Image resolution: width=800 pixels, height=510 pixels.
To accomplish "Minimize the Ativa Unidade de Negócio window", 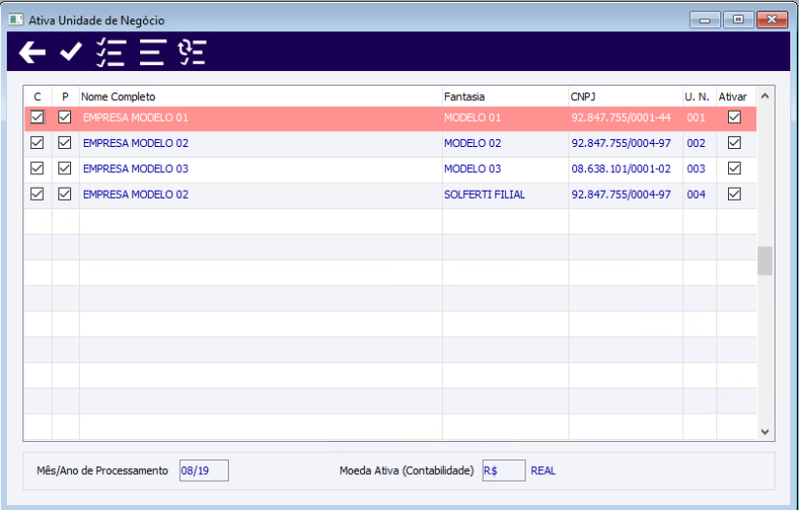I will point(705,20).
